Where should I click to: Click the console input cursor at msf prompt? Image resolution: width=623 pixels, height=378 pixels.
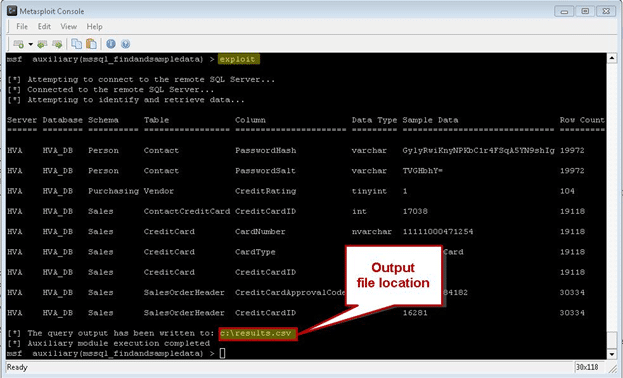click(x=222, y=353)
